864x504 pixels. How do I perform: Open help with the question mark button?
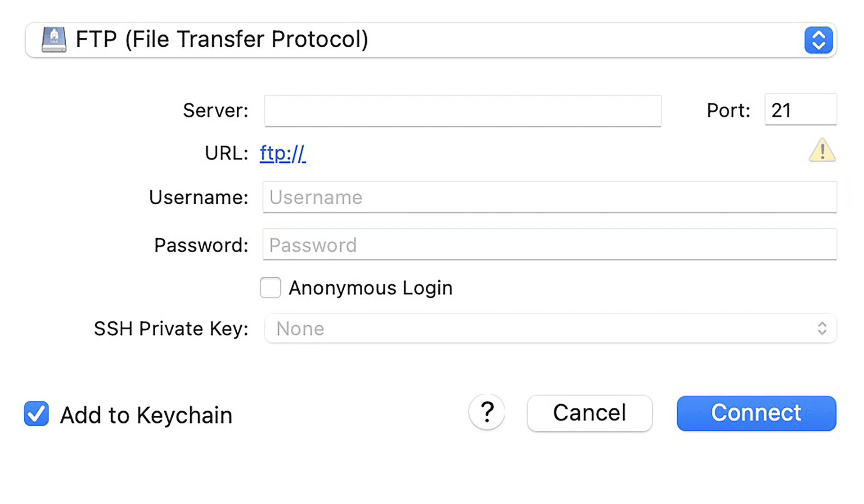486,413
